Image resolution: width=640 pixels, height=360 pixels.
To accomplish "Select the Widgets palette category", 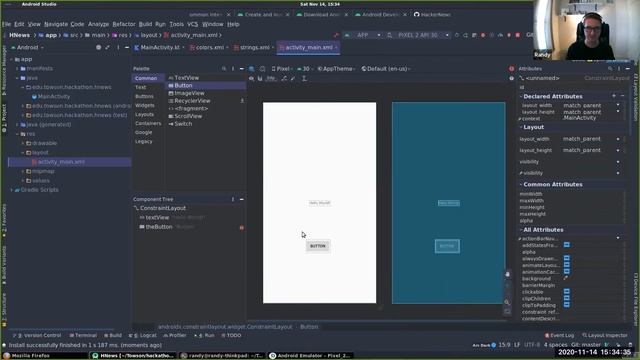I will click(x=144, y=105).
